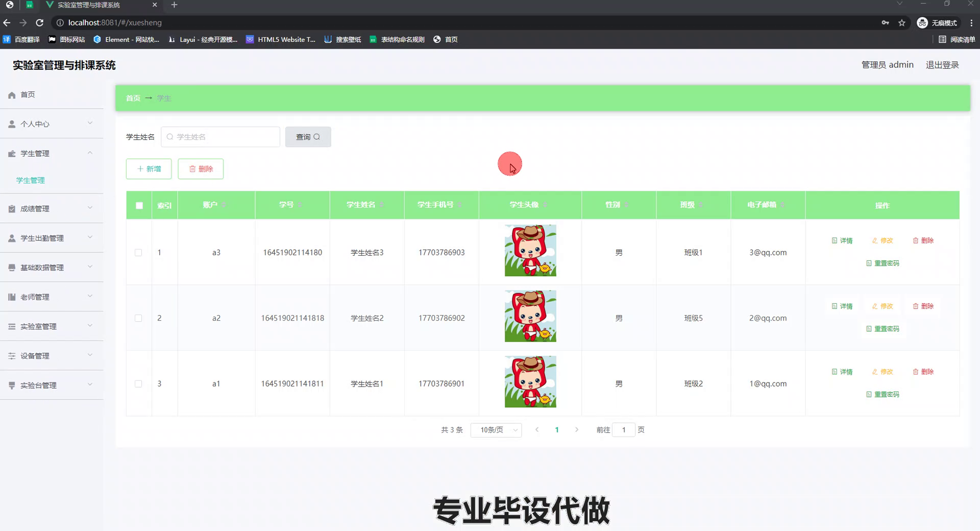Click 退出登录 to log out

click(942, 65)
